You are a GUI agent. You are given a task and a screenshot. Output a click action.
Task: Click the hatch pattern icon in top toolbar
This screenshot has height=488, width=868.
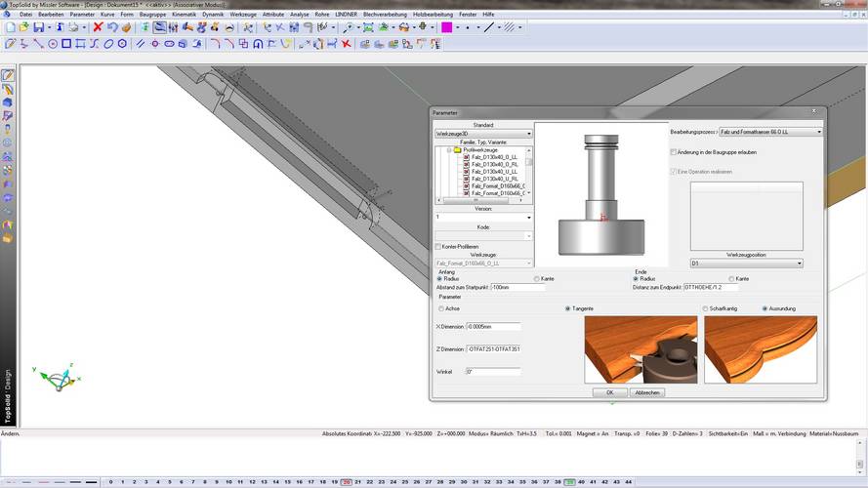tap(510, 27)
